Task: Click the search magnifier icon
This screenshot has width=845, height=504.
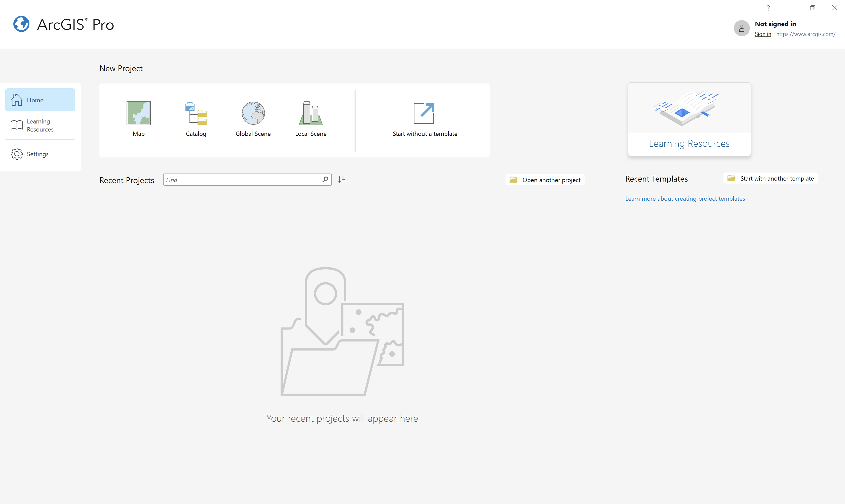Action: (x=325, y=179)
